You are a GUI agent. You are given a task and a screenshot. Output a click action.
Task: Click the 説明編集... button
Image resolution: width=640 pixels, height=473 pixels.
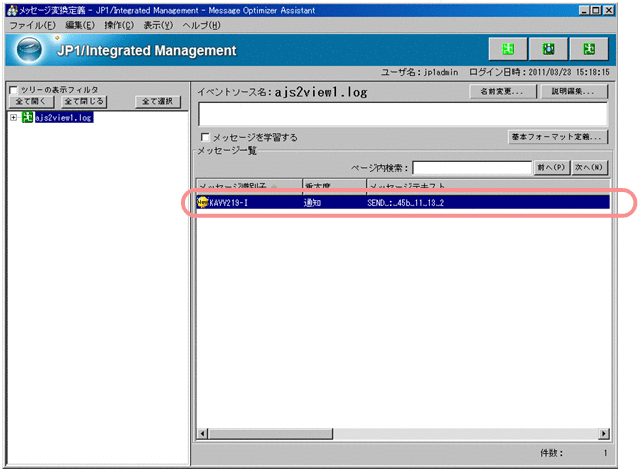pos(573,91)
